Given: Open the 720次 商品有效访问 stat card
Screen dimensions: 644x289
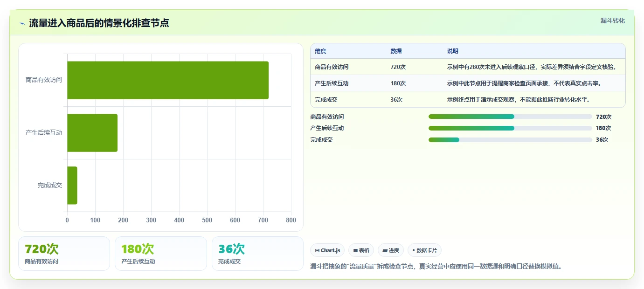Looking at the screenshot, I should pyautogui.click(x=64, y=254).
